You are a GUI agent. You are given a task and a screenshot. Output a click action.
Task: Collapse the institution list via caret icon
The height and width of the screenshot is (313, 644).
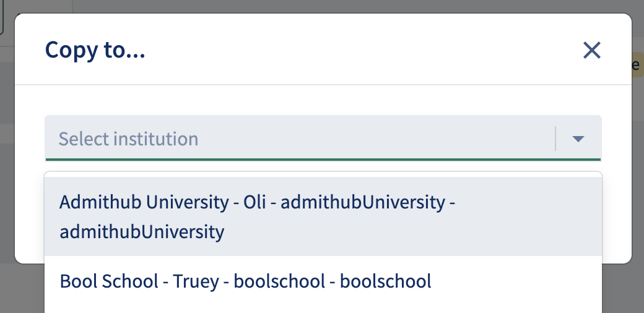click(578, 139)
